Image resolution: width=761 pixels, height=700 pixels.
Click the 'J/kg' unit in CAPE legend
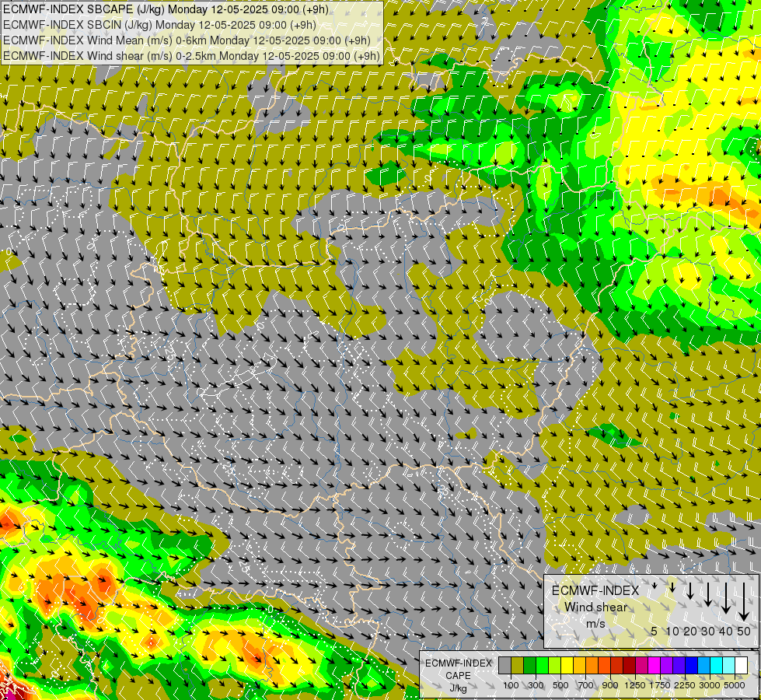click(458, 688)
